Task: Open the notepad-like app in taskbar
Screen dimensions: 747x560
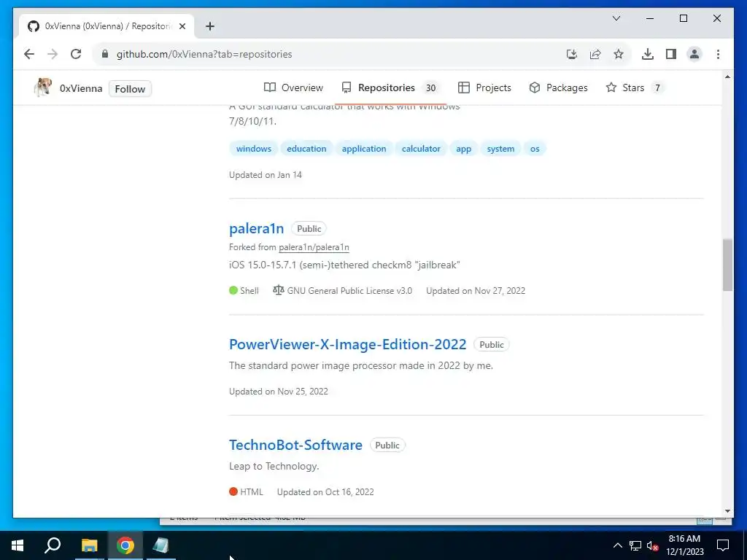Action: point(161,545)
